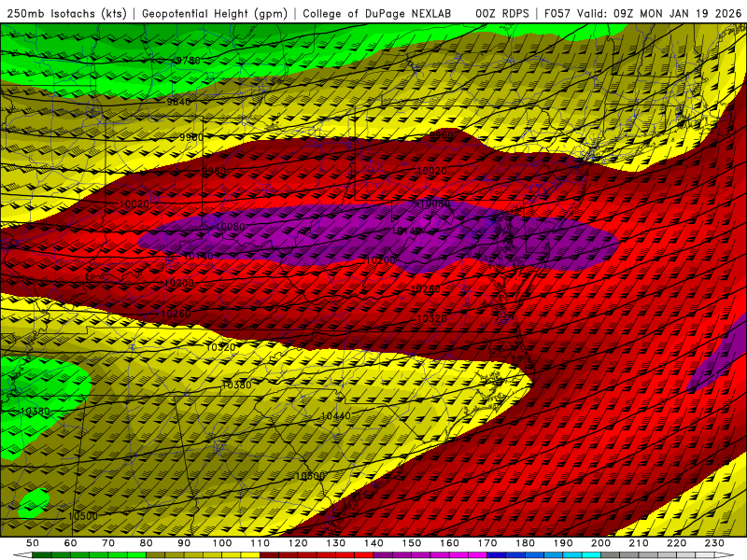Select the cyan swatch just before 200
The height and width of the screenshot is (560, 747).
pos(591,554)
